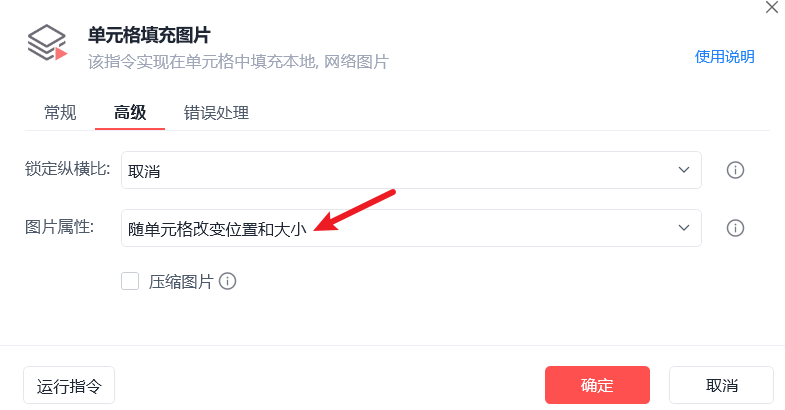Confirm with the red 确定 button
785x410 pixels.
(x=597, y=385)
